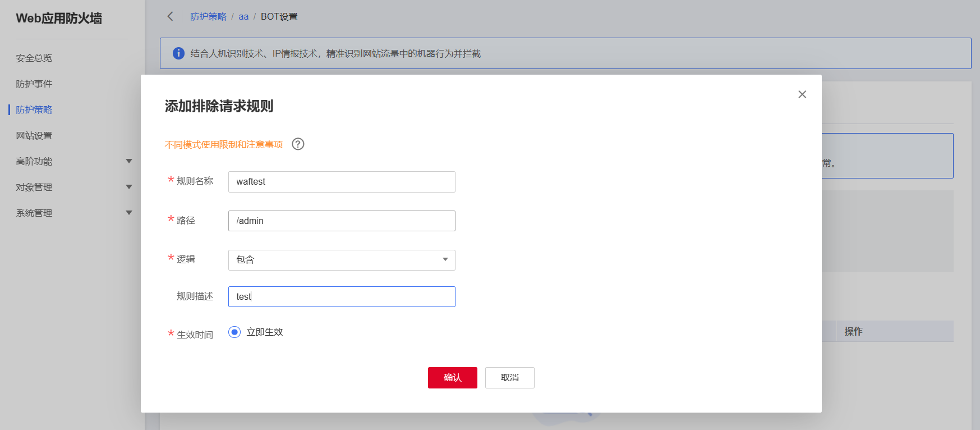Click the 添加排除请求规则 dialog title
The width and height of the screenshot is (980, 430).
(x=219, y=106)
